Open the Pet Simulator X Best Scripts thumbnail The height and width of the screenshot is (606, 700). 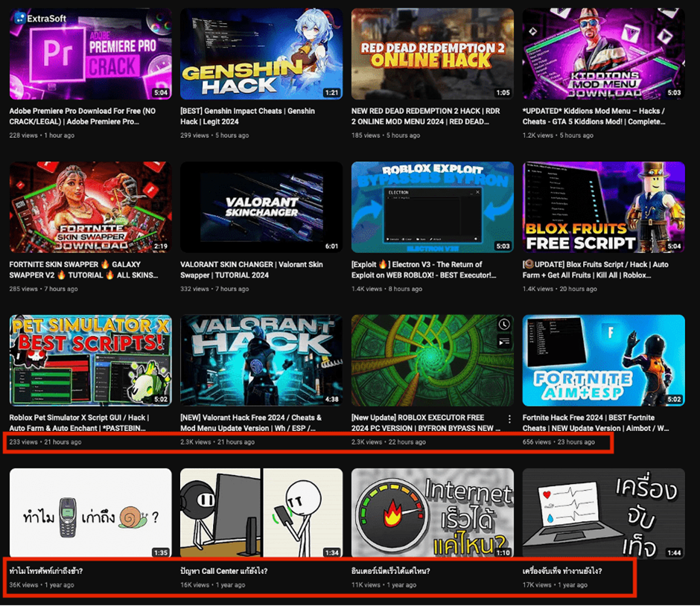(91, 360)
